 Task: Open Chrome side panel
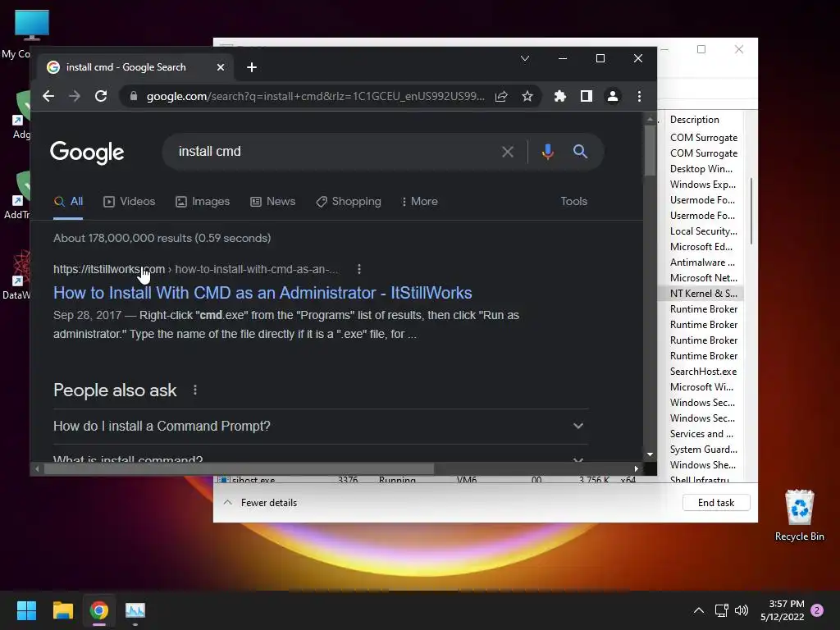pyautogui.click(x=586, y=97)
